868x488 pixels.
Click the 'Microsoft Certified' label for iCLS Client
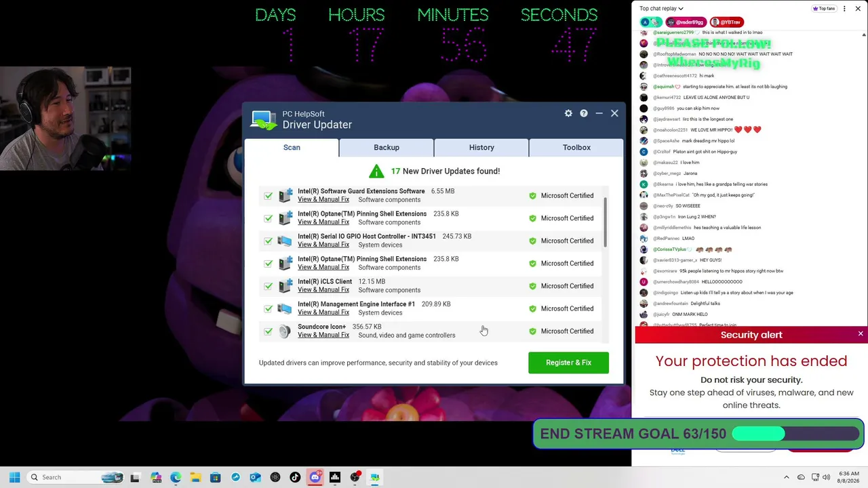point(567,286)
